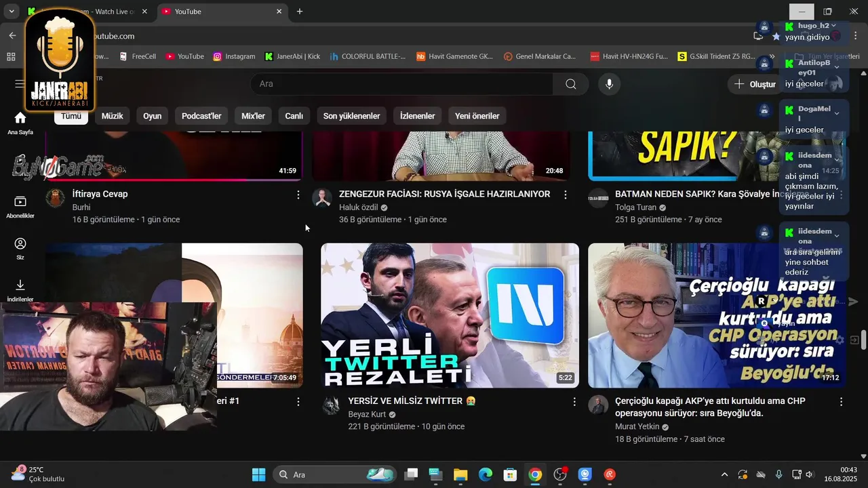Open options menu for Çerçioğlu kapağı video
The height and width of the screenshot is (488, 868).
842,401
